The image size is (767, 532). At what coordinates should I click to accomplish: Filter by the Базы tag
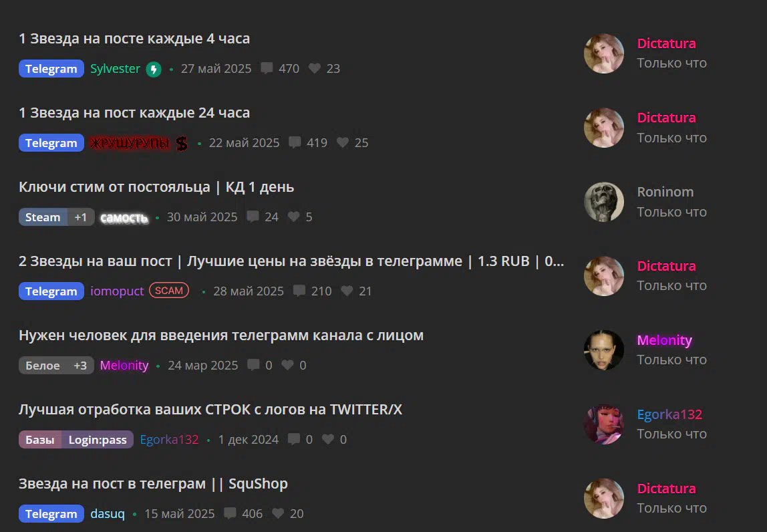click(x=40, y=440)
